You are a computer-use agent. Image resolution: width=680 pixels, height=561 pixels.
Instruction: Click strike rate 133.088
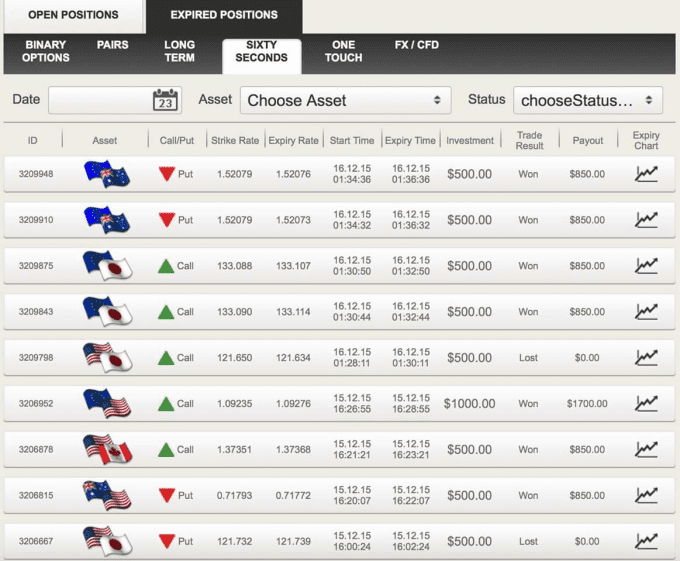pyautogui.click(x=235, y=266)
